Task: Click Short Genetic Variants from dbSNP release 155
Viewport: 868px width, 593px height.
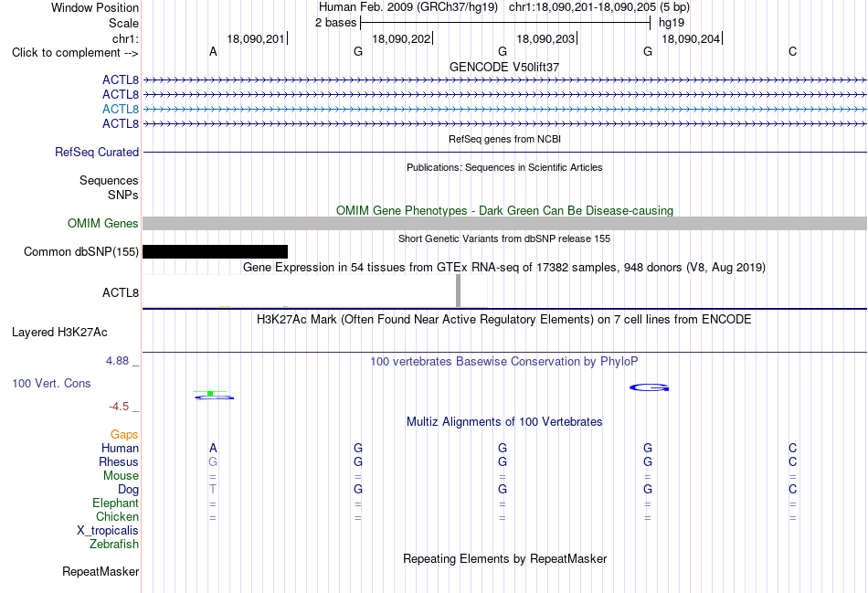Action: click(x=504, y=238)
